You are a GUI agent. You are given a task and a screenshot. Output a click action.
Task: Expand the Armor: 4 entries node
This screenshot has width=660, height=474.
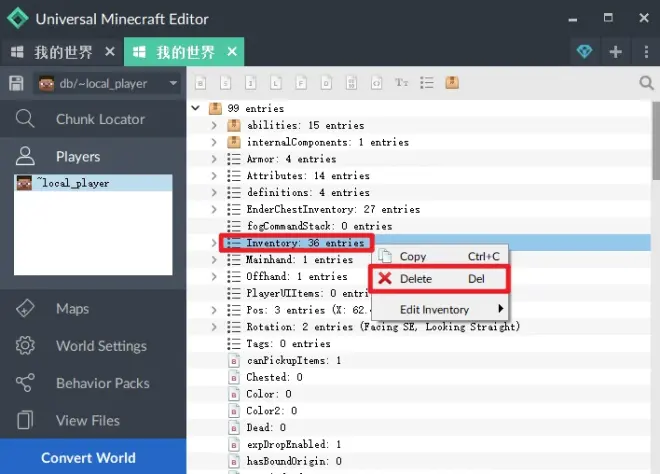click(214, 159)
